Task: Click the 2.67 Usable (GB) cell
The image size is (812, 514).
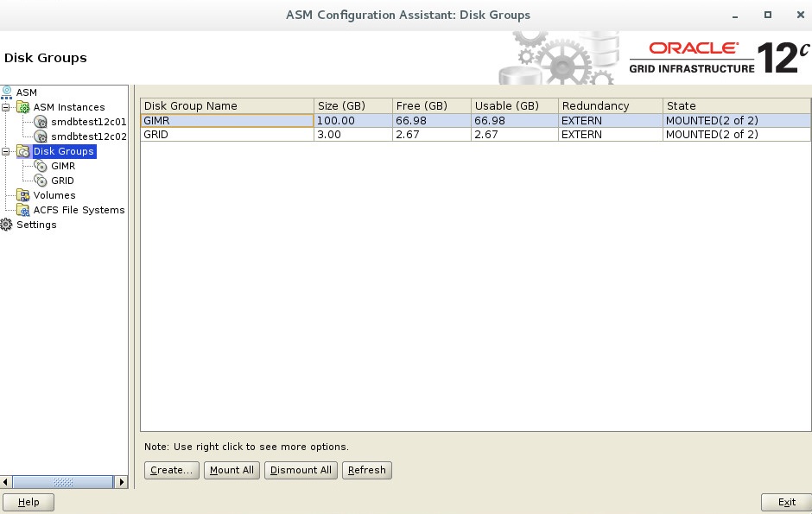Action: pyautogui.click(x=515, y=135)
